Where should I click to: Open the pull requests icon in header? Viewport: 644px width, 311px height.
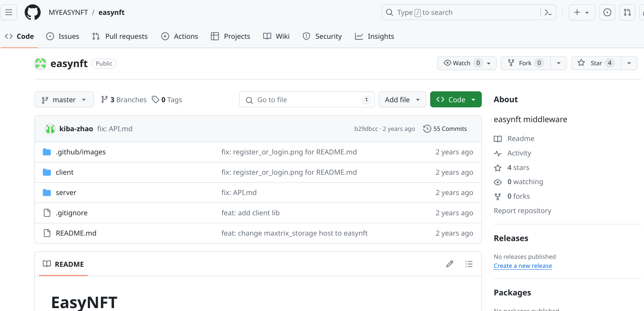(627, 12)
